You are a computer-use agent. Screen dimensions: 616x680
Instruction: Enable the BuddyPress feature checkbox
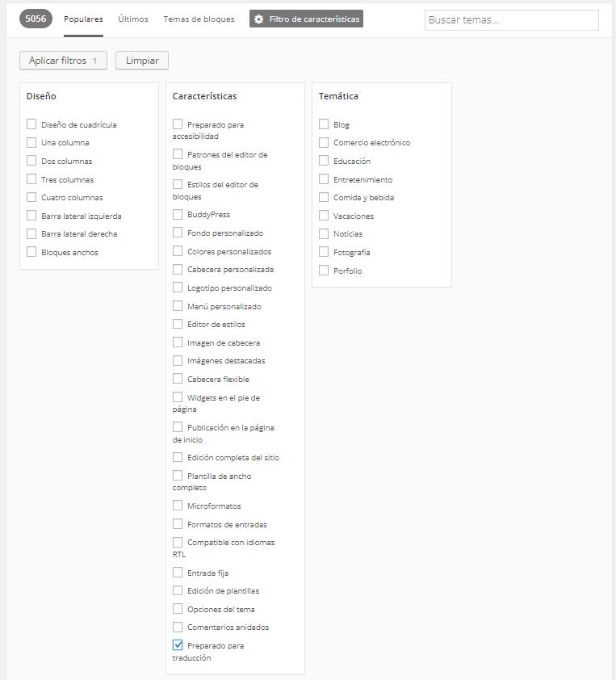click(178, 215)
